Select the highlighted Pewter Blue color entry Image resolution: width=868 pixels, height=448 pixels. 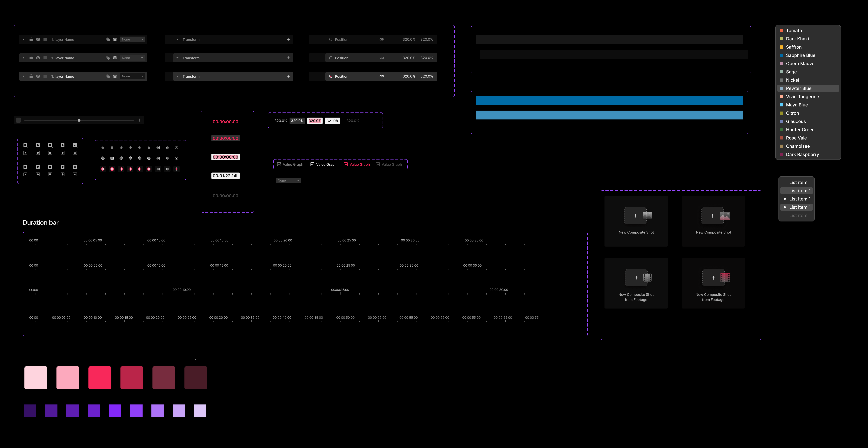click(x=808, y=88)
